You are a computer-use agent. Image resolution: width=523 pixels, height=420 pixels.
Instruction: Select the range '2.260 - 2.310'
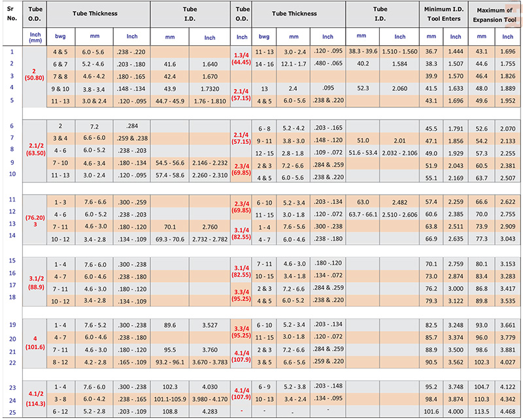point(210,175)
